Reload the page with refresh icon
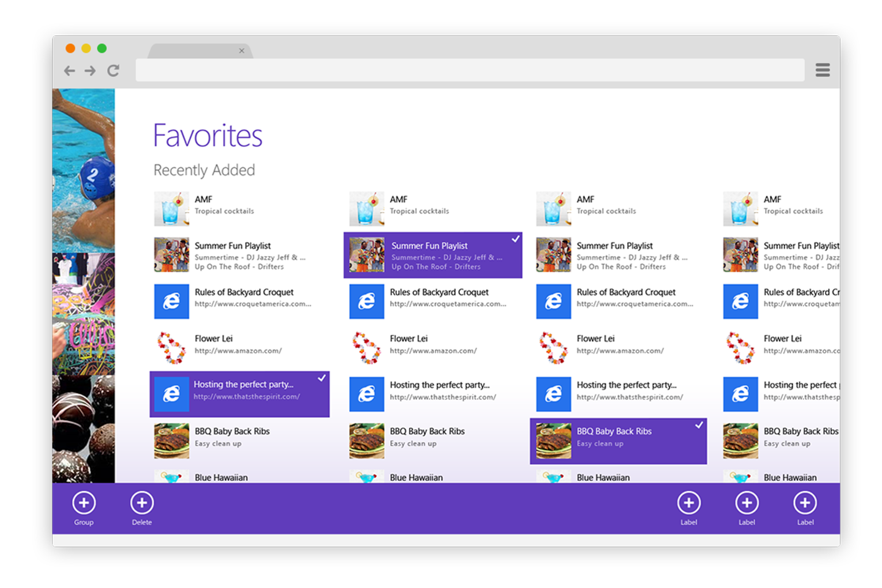Viewport: 882px width, 588px height. coord(113,71)
